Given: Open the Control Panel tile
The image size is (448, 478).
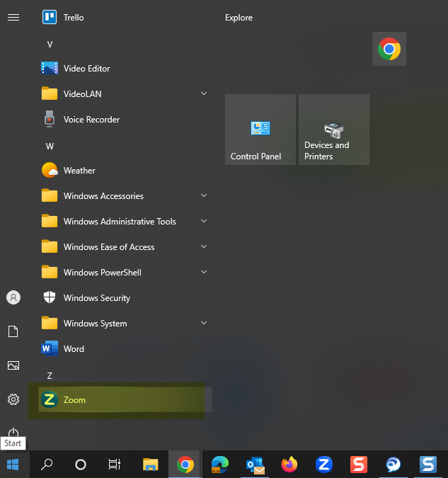Looking at the screenshot, I should pos(260,130).
